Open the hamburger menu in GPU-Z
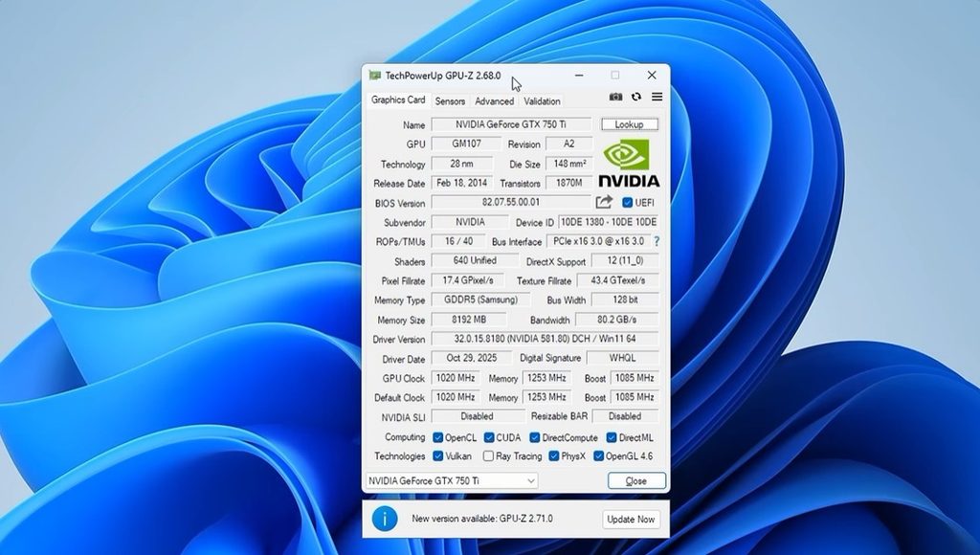Screen dimensions: 980x555 coord(657,97)
